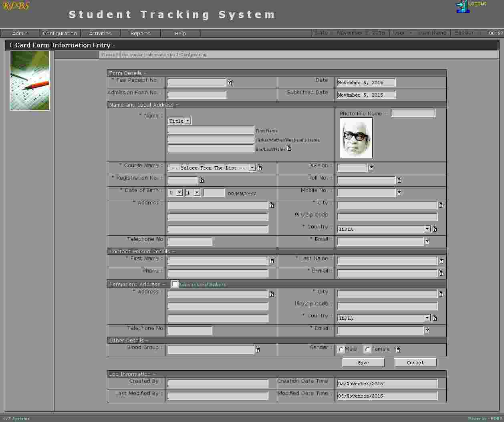Click the Logout link
Viewport: 504px width, 422px height.
(477, 4)
